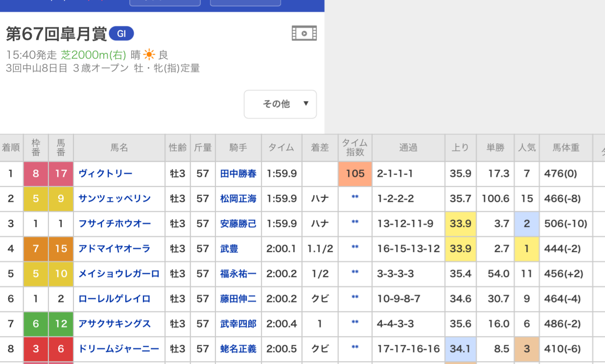Open the その他 dropdown menu
Viewport: 605px width, 364px height.
280,104
